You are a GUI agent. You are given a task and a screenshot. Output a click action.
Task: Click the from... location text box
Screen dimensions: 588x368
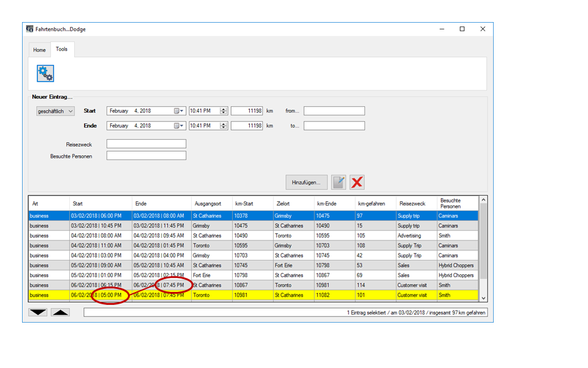(334, 111)
